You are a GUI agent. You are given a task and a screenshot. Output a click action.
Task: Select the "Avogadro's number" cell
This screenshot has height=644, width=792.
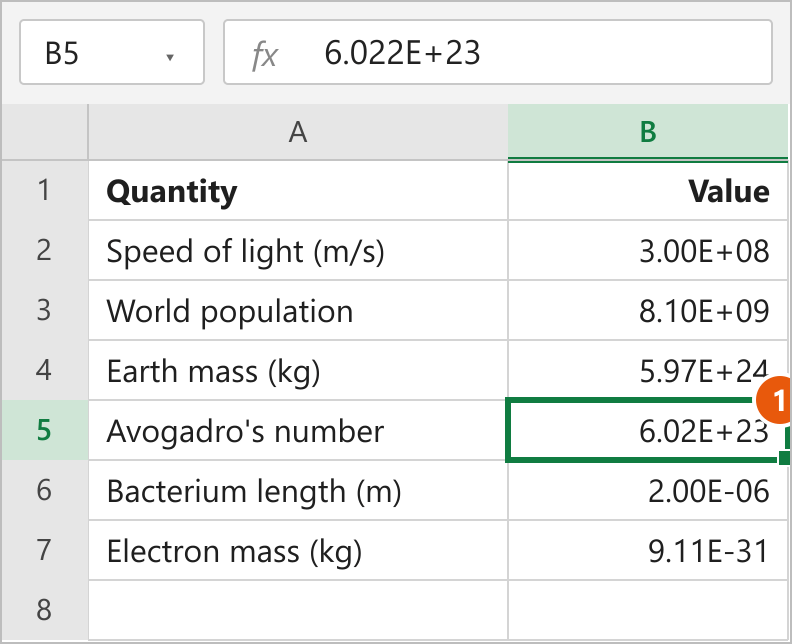298,430
